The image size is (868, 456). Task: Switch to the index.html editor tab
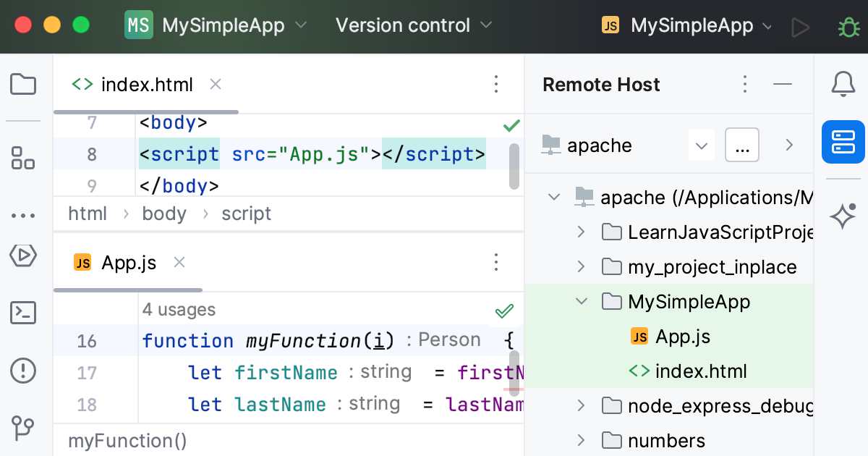point(145,84)
